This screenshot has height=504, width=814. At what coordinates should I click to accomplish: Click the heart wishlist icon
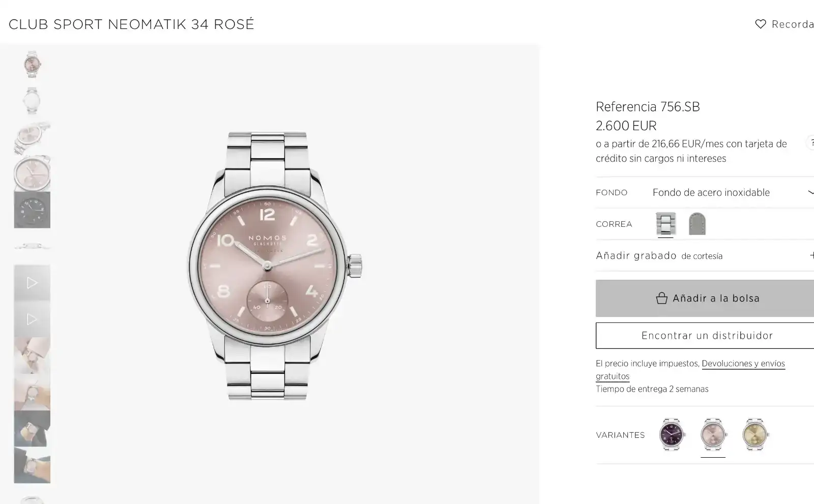click(761, 24)
